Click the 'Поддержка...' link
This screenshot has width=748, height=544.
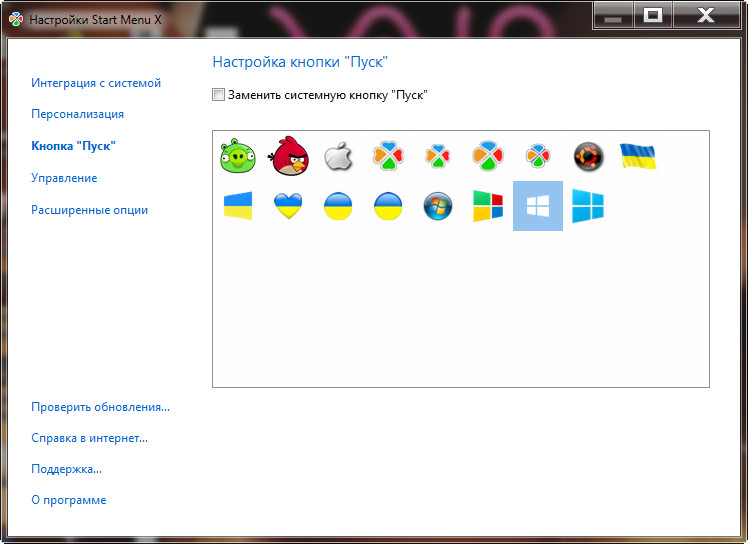[x=66, y=469]
